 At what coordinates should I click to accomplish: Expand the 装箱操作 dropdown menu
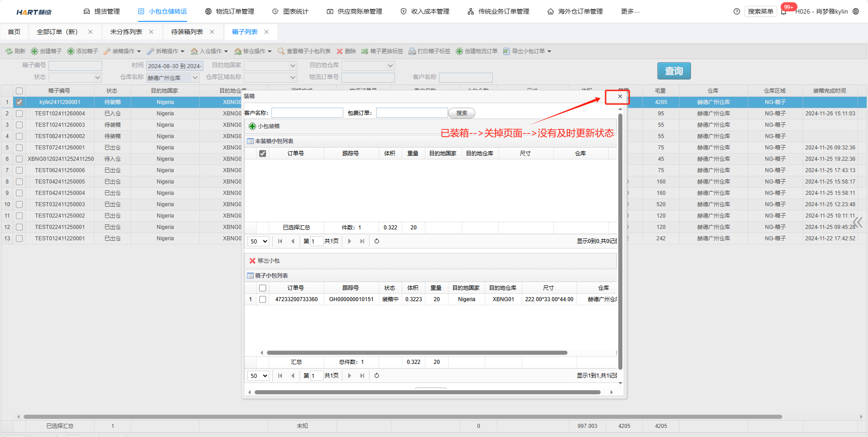tap(122, 51)
